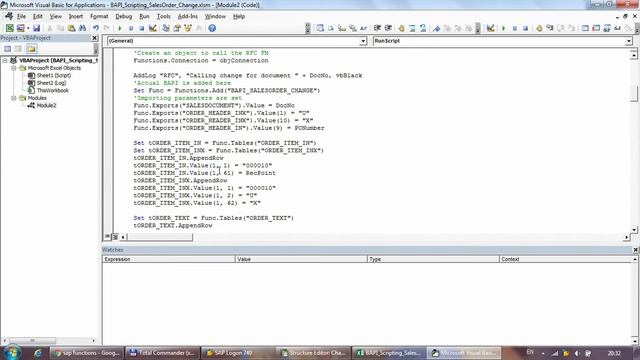This screenshot has width=640, height=360.
Task: Indent the selected code lines
Action: point(377,28)
